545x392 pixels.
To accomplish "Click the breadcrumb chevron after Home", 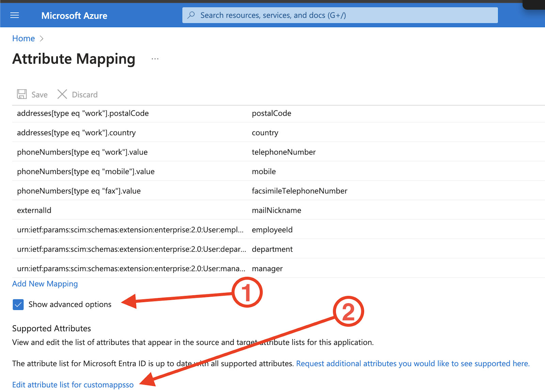I will (x=42, y=38).
